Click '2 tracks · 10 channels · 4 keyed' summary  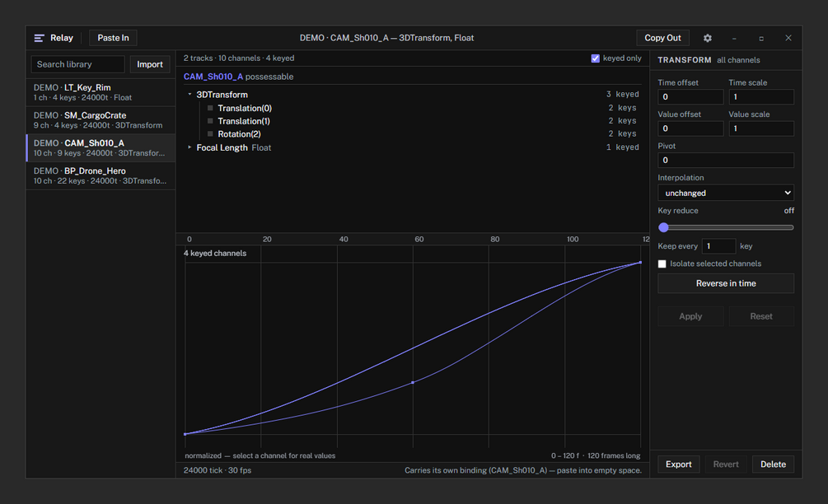tap(239, 58)
